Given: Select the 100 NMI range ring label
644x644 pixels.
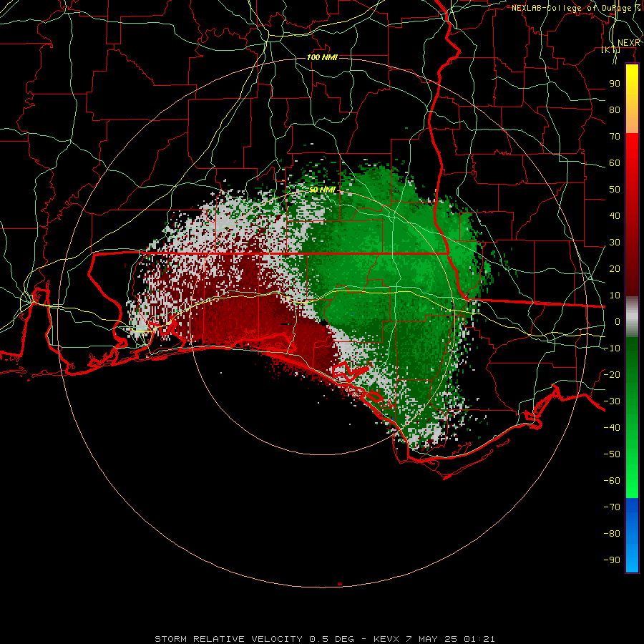Looking at the screenshot, I should [323, 57].
